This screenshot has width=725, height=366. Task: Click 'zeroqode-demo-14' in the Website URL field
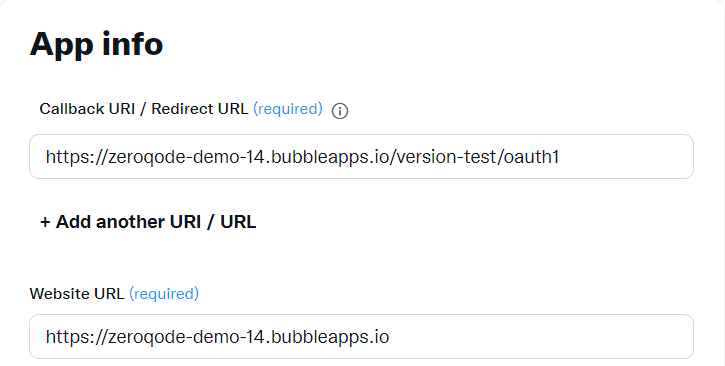[187, 337]
